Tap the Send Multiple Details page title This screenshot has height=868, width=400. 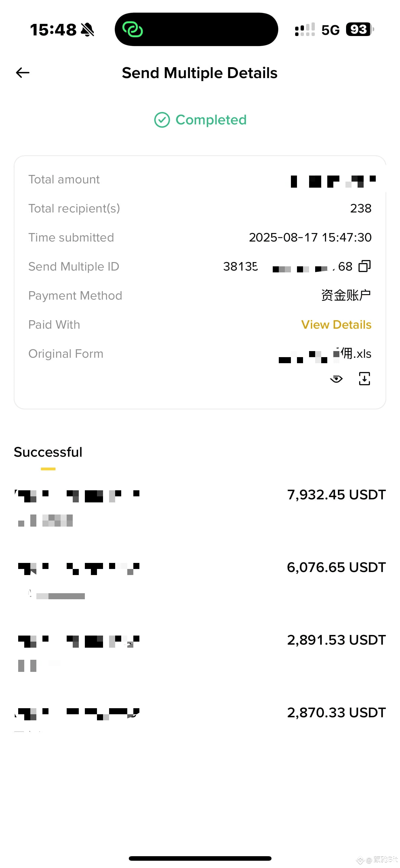coord(200,73)
